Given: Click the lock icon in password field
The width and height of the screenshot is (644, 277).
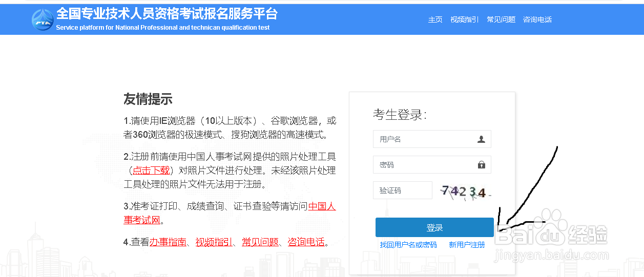Looking at the screenshot, I should (x=481, y=165).
